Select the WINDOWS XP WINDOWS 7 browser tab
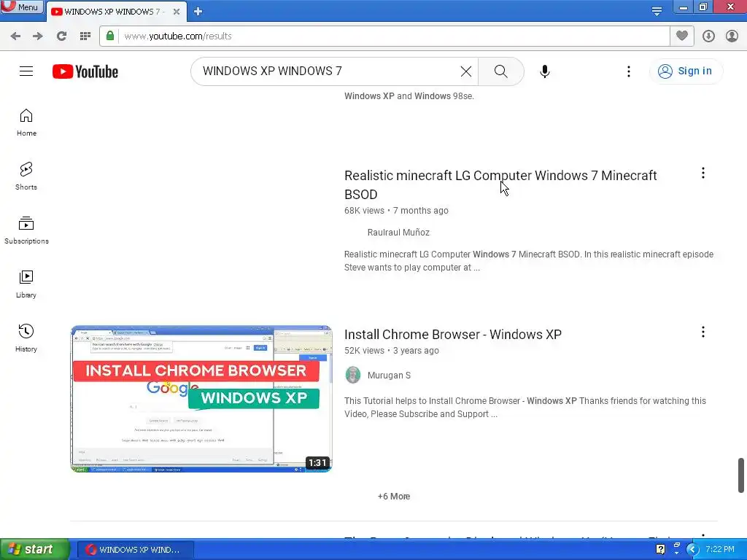Image resolution: width=747 pixels, height=560 pixels. [113, 12]
